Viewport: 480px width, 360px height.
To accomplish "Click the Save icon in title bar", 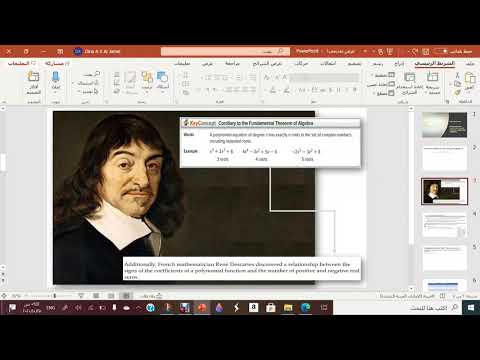I will (x=426, y=51).
